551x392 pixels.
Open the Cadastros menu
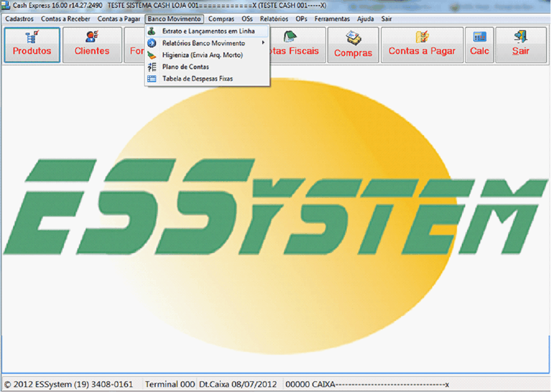(x=19, y=19)
